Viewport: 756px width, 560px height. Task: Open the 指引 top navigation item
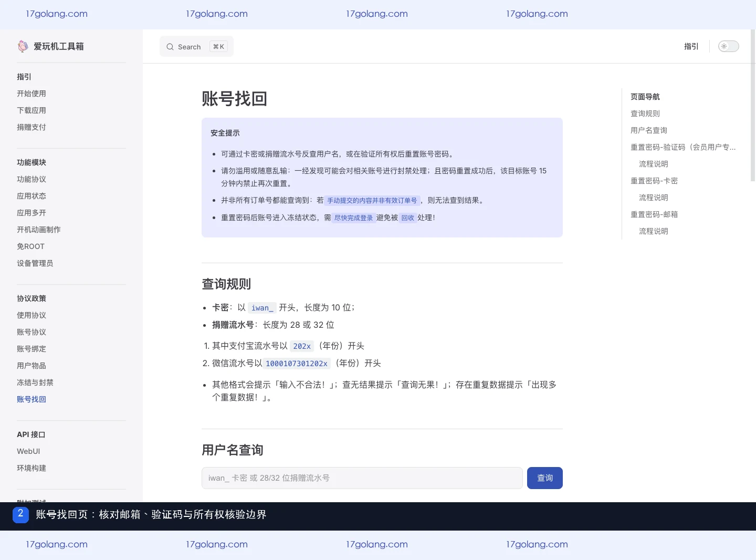[x=691, y=46]
